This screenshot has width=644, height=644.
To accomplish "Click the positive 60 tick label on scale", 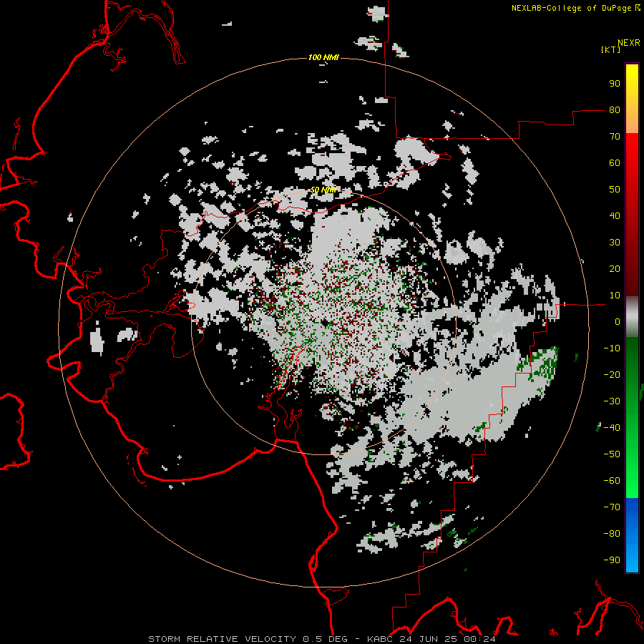I will (x=615, y=163).
